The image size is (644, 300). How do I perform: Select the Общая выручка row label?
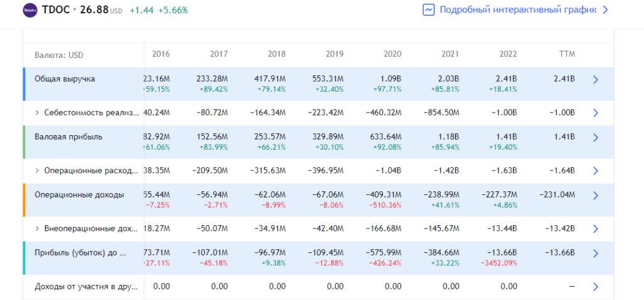65,79
